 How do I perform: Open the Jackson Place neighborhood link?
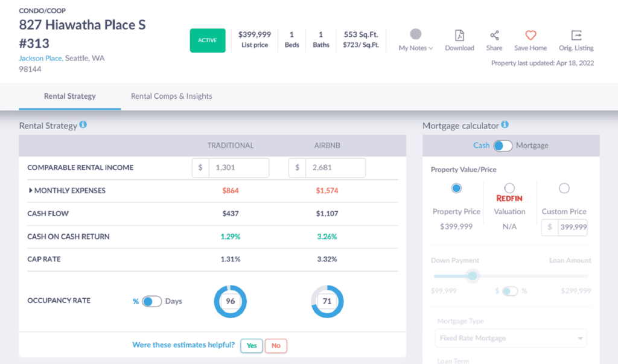click(40, 58)
